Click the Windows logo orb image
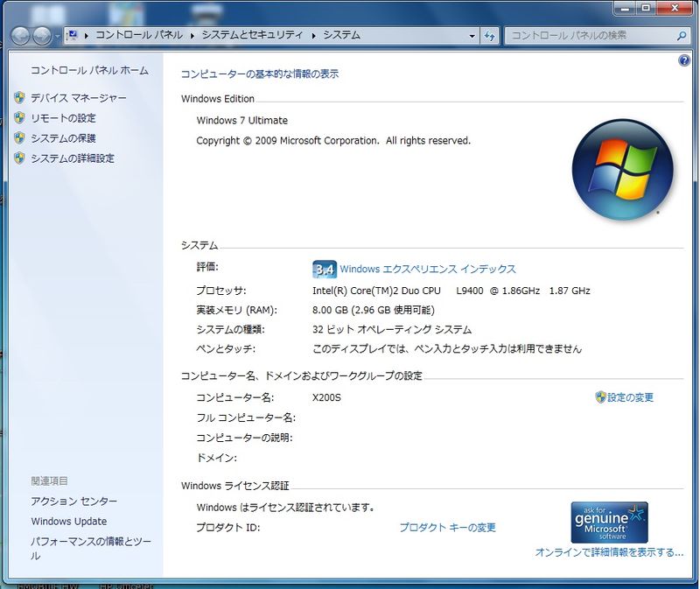This screenshot has height=589, width=700. tap(622, 169)
